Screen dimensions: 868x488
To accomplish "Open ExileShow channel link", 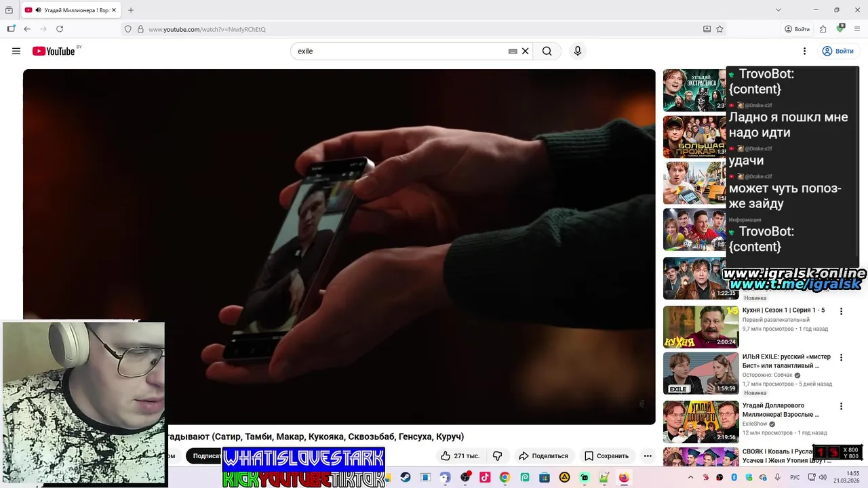I will (x=755, y=424).
